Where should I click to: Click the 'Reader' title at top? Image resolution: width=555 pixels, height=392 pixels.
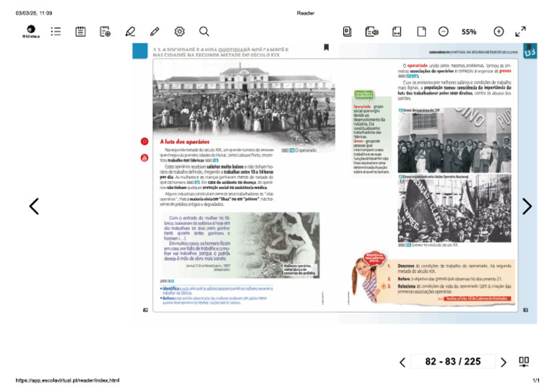point(306,13)
